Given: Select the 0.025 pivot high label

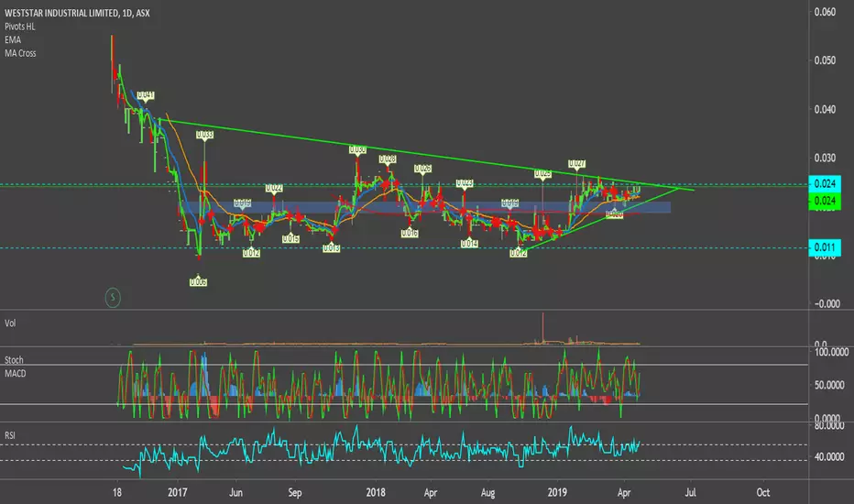Looking at the screenshot, I should [x=542, y=173].
